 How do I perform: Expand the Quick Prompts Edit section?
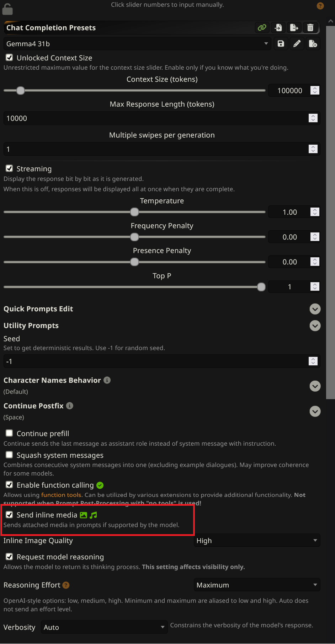315,309
